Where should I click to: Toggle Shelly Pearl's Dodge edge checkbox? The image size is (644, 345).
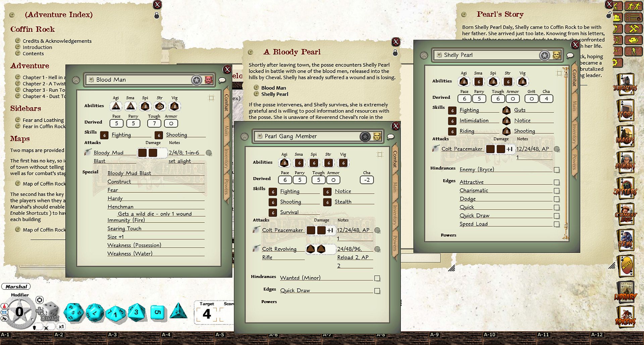(557, 199)
